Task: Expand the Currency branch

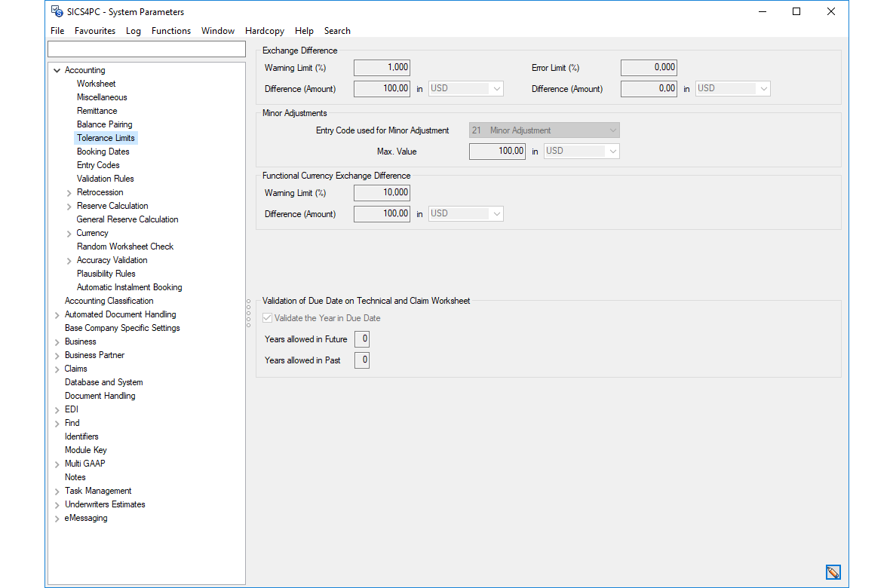Action: pyautogui.click(x=68, y=232)
